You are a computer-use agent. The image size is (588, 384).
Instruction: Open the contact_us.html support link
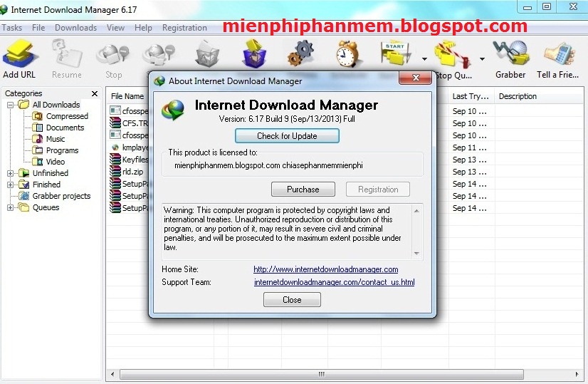334,282
